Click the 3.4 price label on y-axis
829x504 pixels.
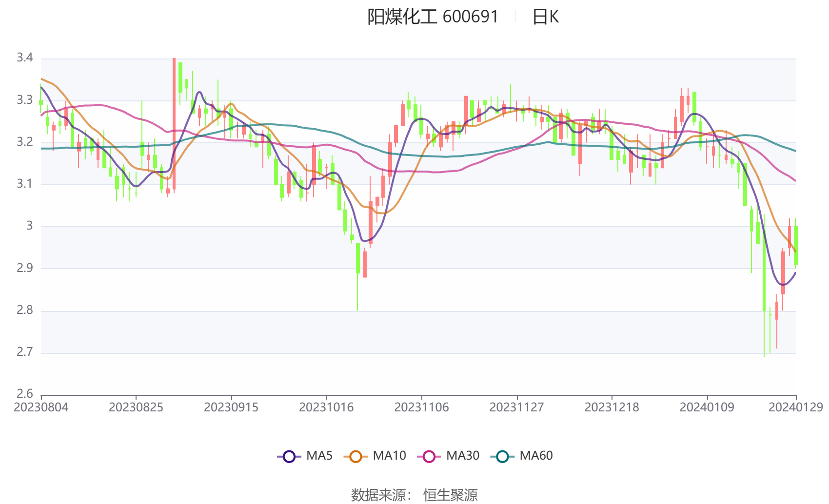pos(25,58)
